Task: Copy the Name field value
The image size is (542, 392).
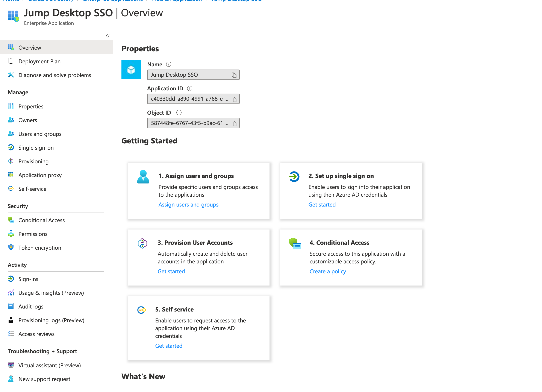Action: (234, 75)
